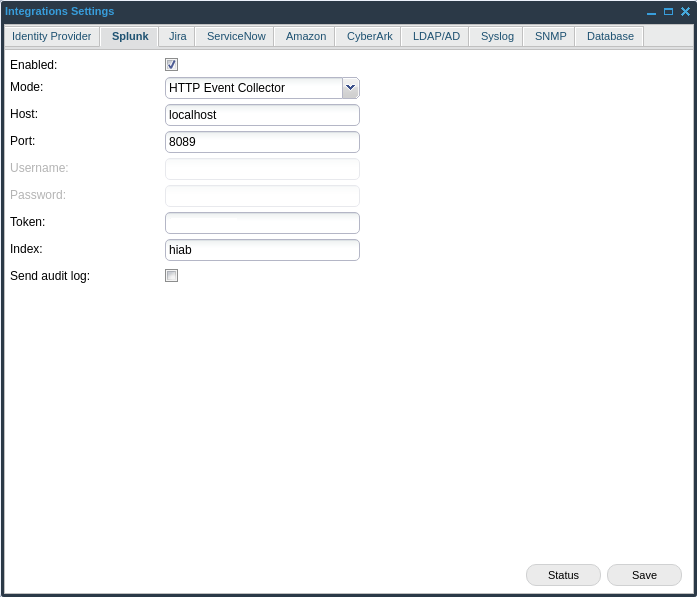
Task: Focus the Port field showing 8089
Action: (x=262, y=142)
